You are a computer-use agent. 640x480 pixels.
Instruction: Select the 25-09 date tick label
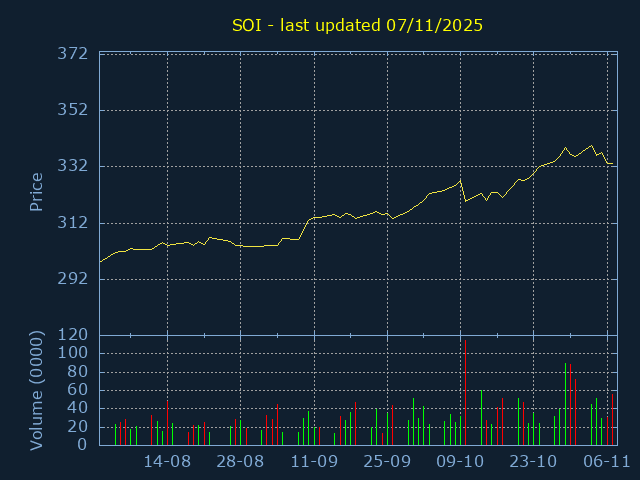point(387,462)
